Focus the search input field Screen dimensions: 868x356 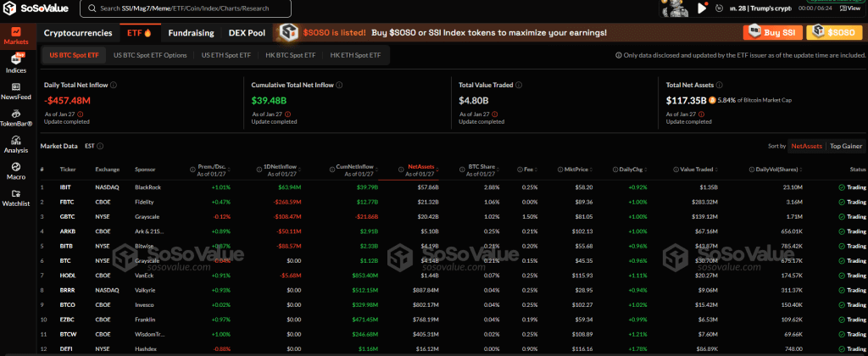186,8
